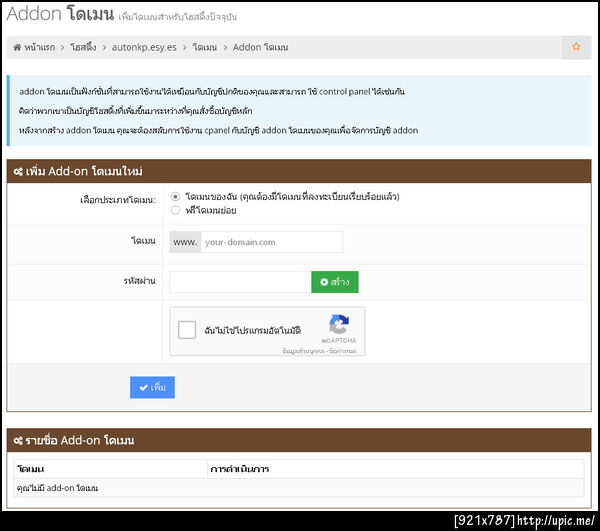Click เลือกประเภทโดเมน label text

pos(118,200)
